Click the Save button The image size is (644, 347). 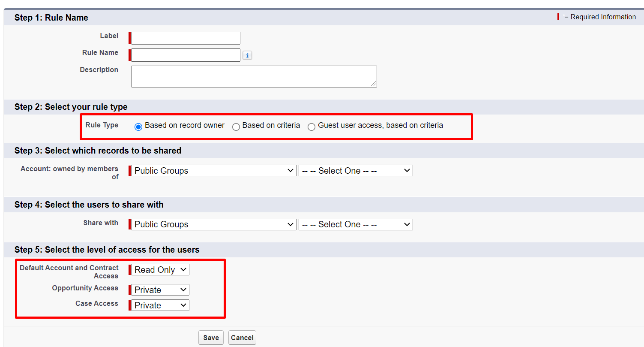point(211,337)
